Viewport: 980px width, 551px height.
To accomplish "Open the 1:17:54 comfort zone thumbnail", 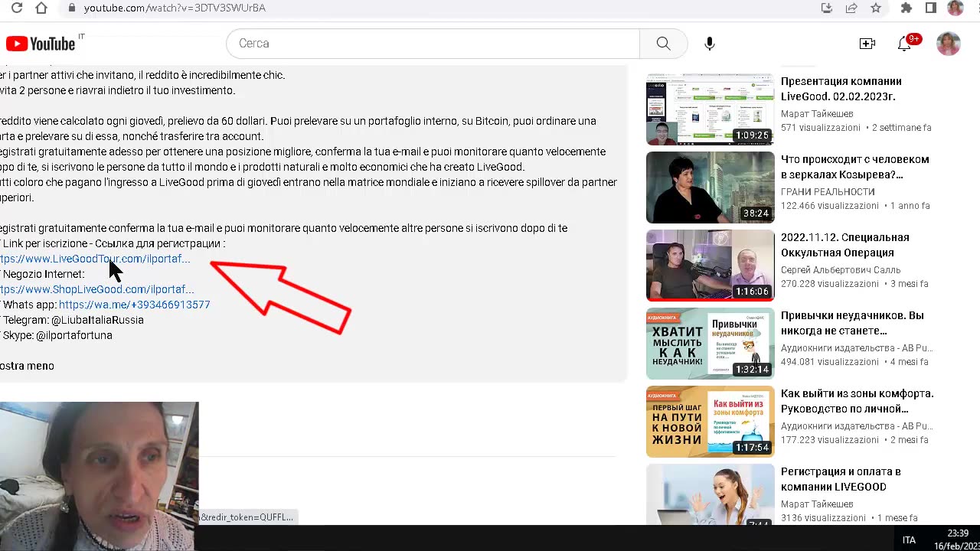I will (x=710, y=422).
